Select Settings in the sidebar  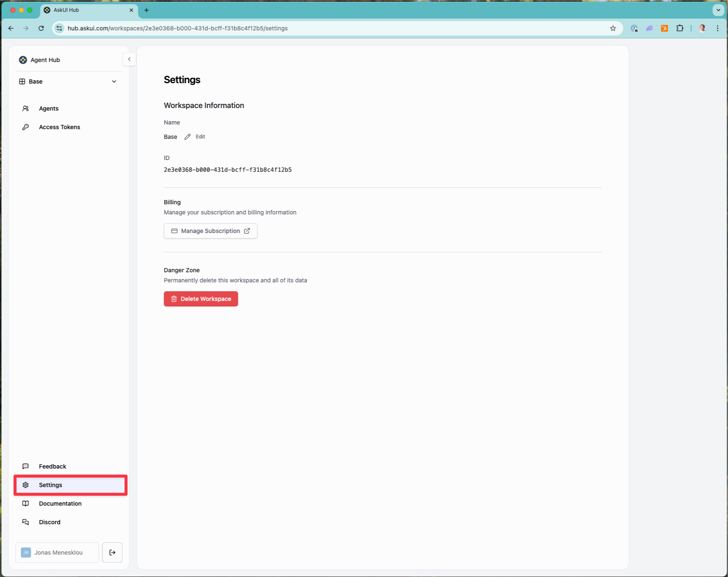[x=70, y=485]
